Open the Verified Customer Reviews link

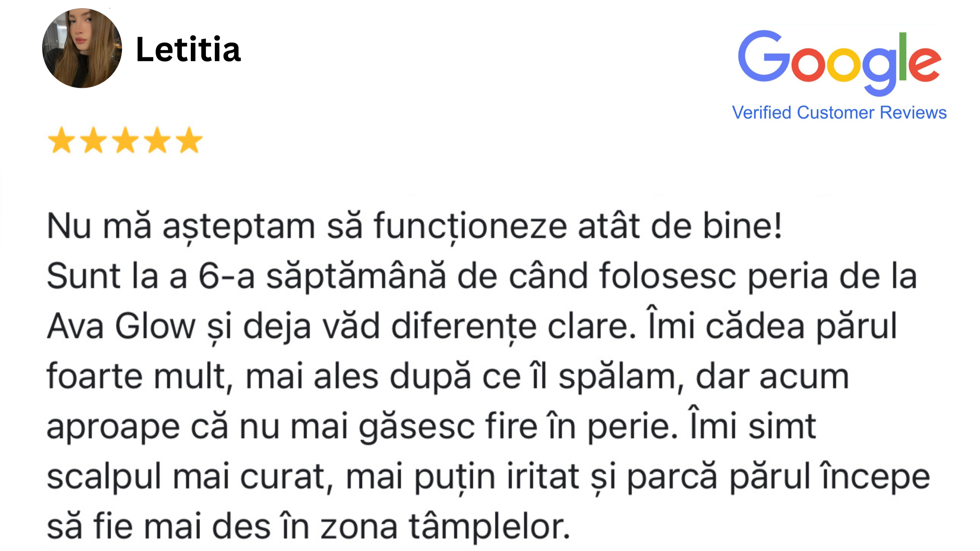pyautogui.click(x=839, y=113)
